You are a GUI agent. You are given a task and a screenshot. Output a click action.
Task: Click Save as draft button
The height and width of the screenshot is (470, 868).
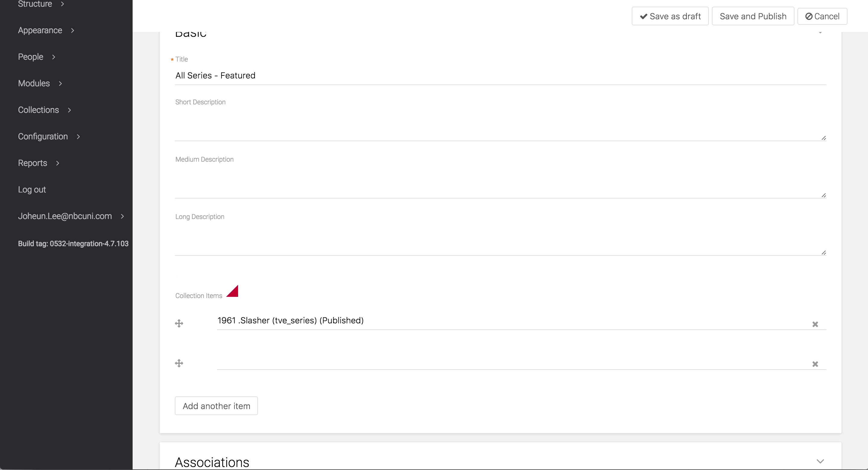(670, 16)
